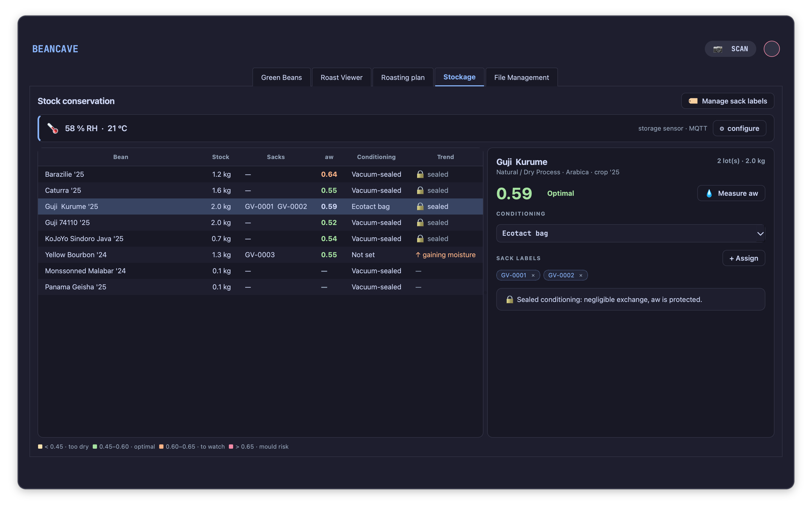Image resolution: width=812 pixels, height=509 pixels.
Task: Remove the GV-0001 sack label
Action: [x=533, y=275]
